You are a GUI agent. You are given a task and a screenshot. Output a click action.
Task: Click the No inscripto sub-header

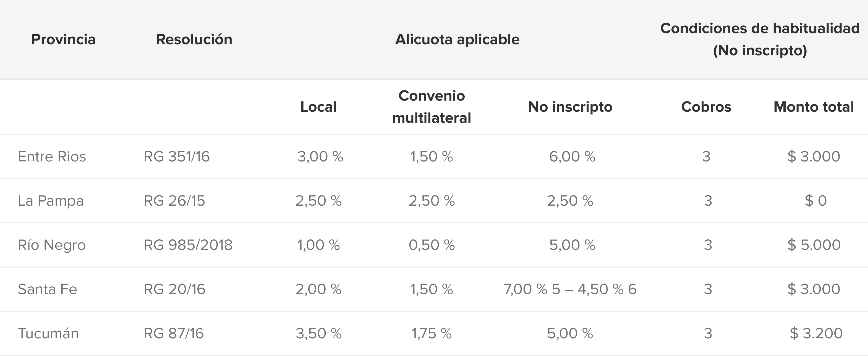tap(570, 107)
